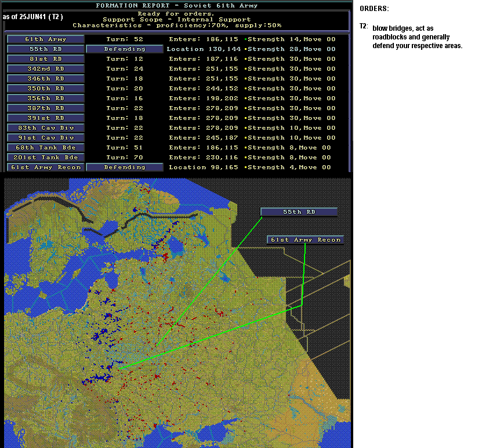Open the 55th RD unit entry
Screen dimensions: 493x448
point(46,49)
